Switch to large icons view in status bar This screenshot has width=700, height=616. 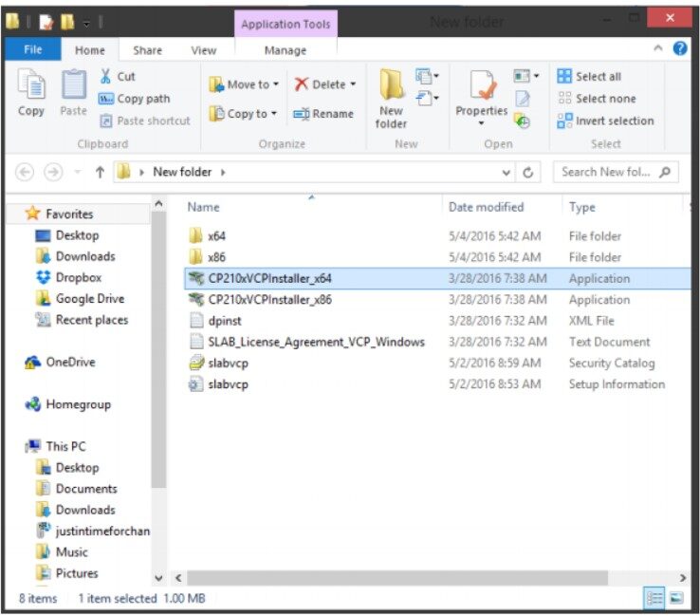click(677, 598)
